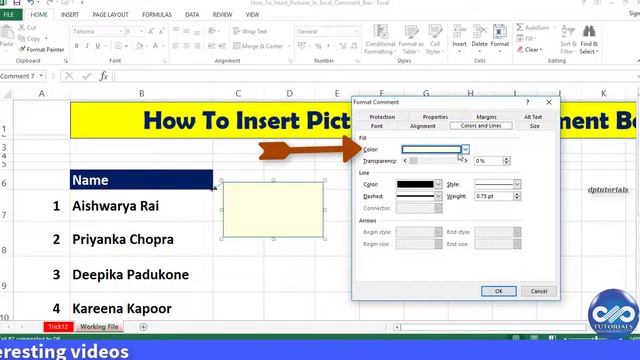Click the black Line color swatch
Viewport: 640px width, 360px height.
tap(415, 184)
